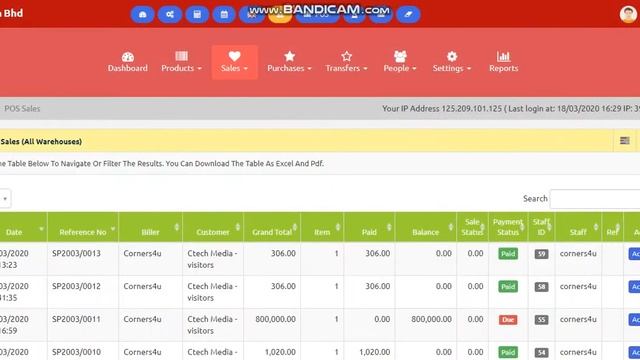
Task: Sort table by Paid column header
Action: tap(369, 227)
